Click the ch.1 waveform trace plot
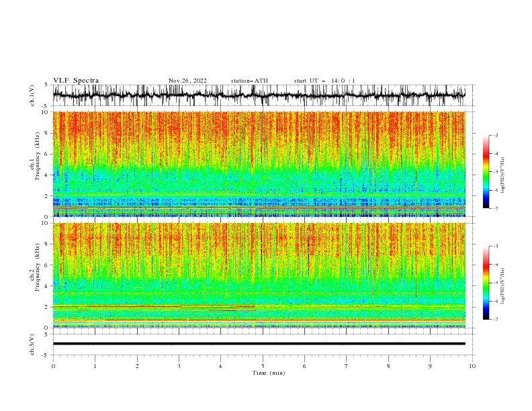Screen dimensions: 532x411 tap(259, 95)
